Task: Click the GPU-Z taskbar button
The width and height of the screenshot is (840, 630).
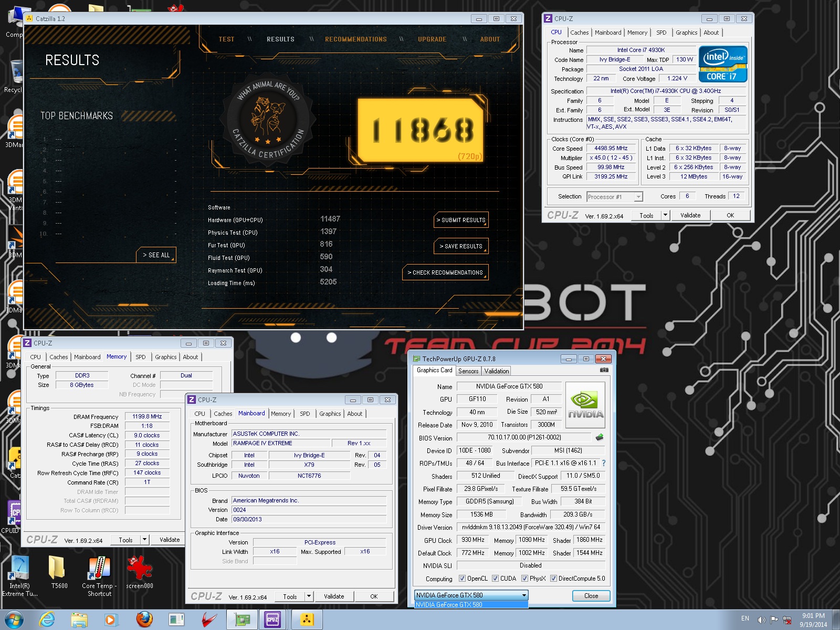Action: [x=242, y=619]
